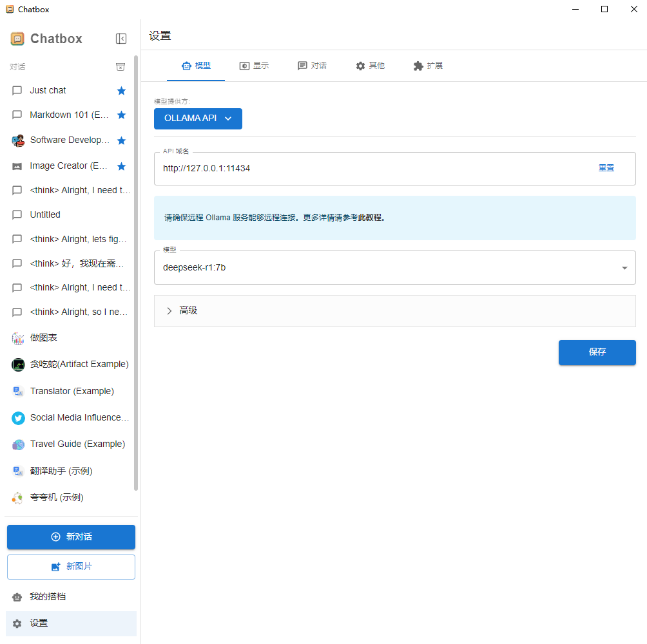Image resolution: width=647 pixels, height=644 pixels.
Task: Open the think Alright, so I ne conversation
Action: point(71,312)
